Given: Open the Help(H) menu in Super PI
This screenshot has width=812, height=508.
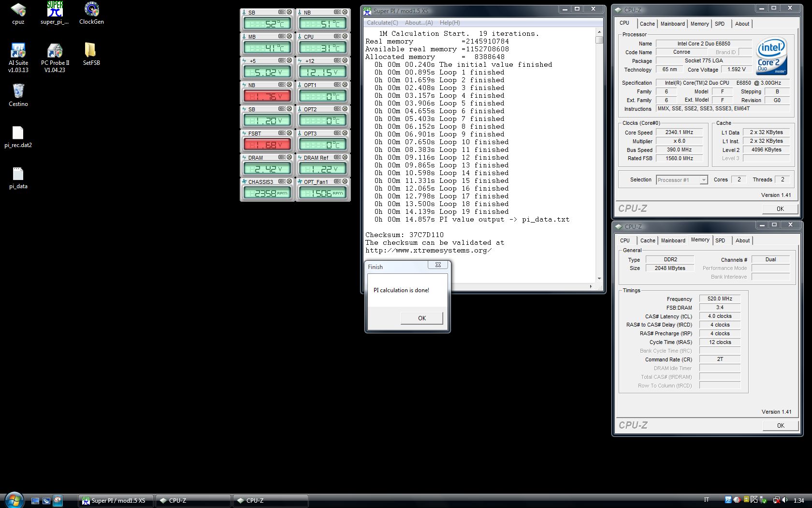Looking at the screenshot, I should (449, 23).
